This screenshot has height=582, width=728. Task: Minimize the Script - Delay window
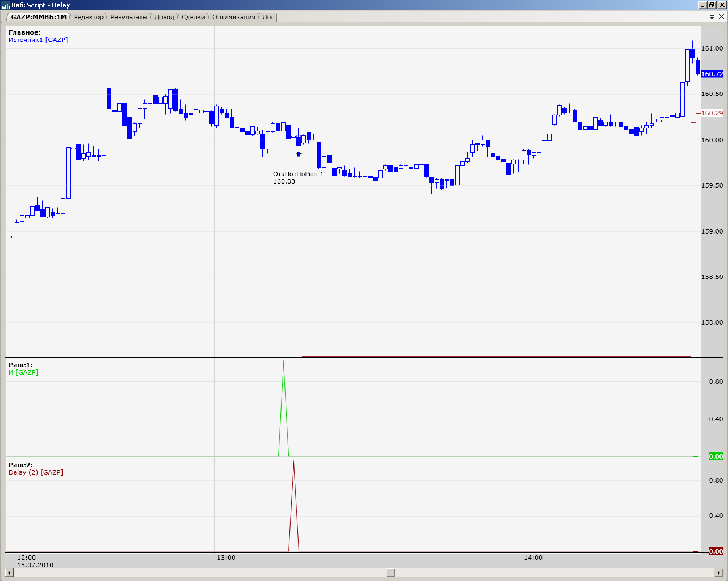[x=702, y=5]
